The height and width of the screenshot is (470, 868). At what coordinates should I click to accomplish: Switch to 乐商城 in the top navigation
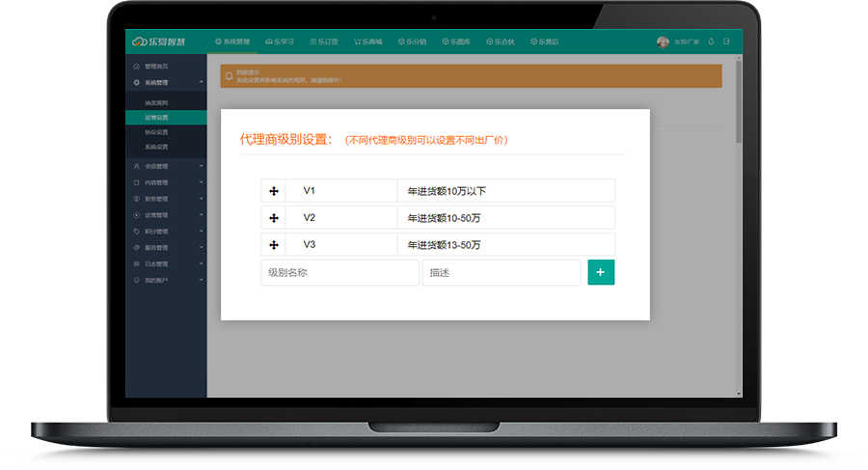click(x=369, y=41)
